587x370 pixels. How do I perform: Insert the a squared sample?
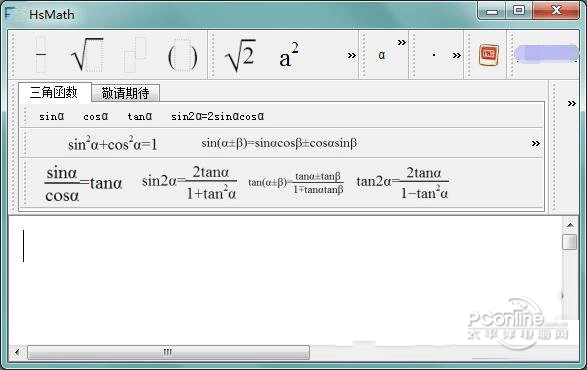(x=289, y=55)
